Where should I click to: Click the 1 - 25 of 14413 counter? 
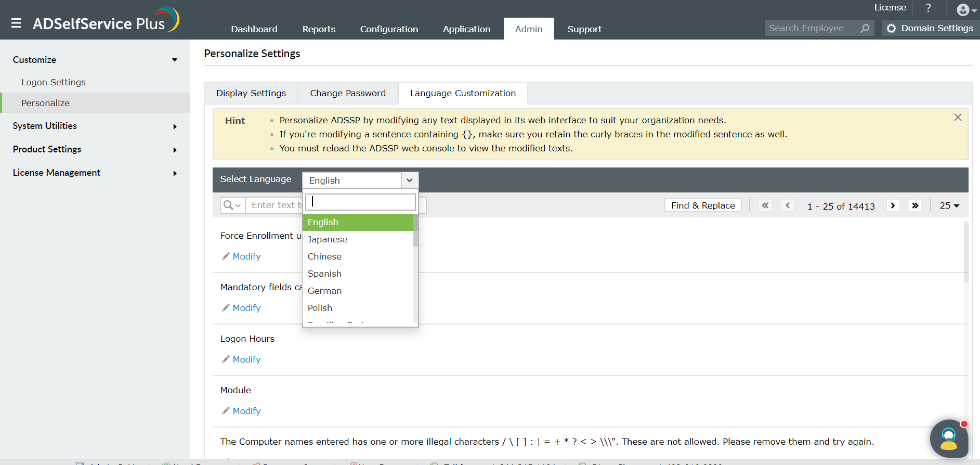tap(841, 206)
